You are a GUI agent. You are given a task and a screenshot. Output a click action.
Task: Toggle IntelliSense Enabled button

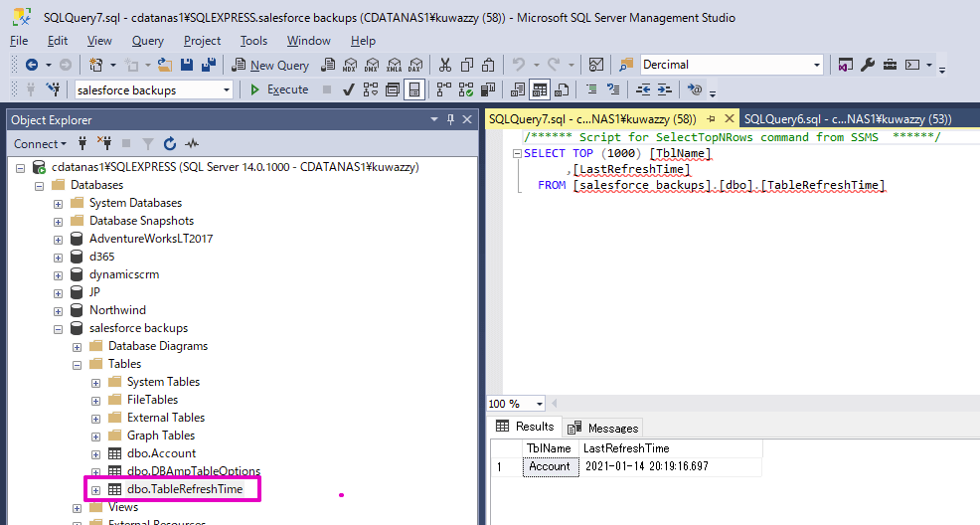414,90
